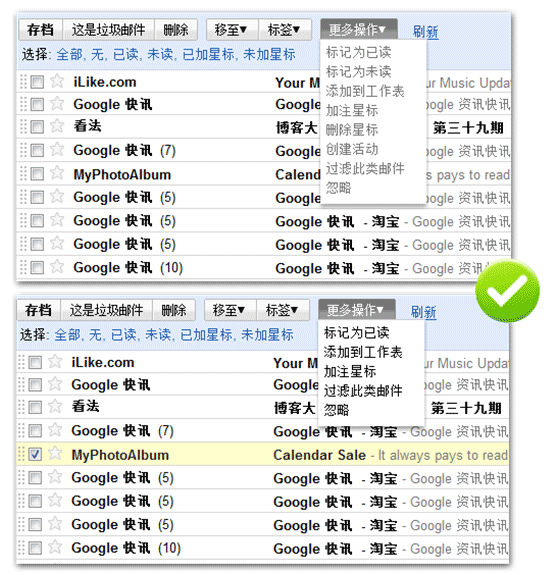
Task: Expand the 标签 dropdown in lower toolbar
Action: (282, 310)
